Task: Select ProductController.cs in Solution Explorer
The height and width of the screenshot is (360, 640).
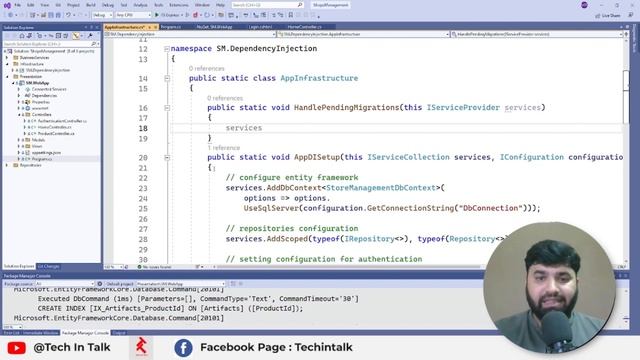Action: pyautogui.click(x=56, y=133)
